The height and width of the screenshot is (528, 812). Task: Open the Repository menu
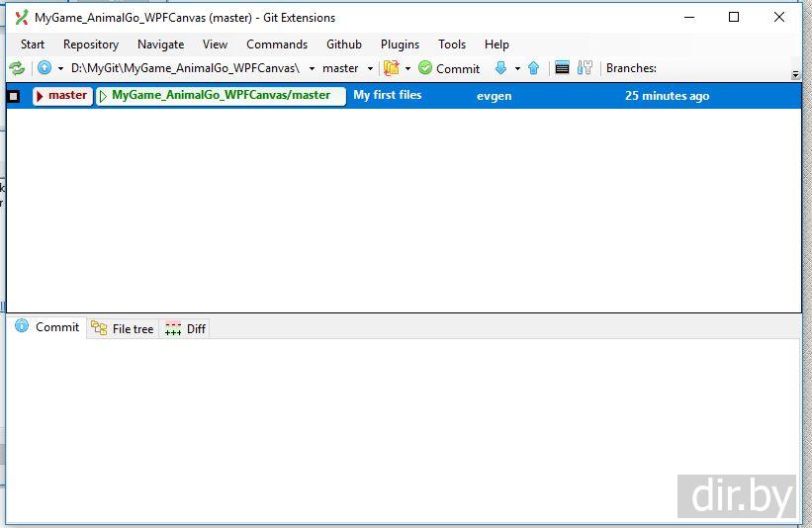pos(91,44)
